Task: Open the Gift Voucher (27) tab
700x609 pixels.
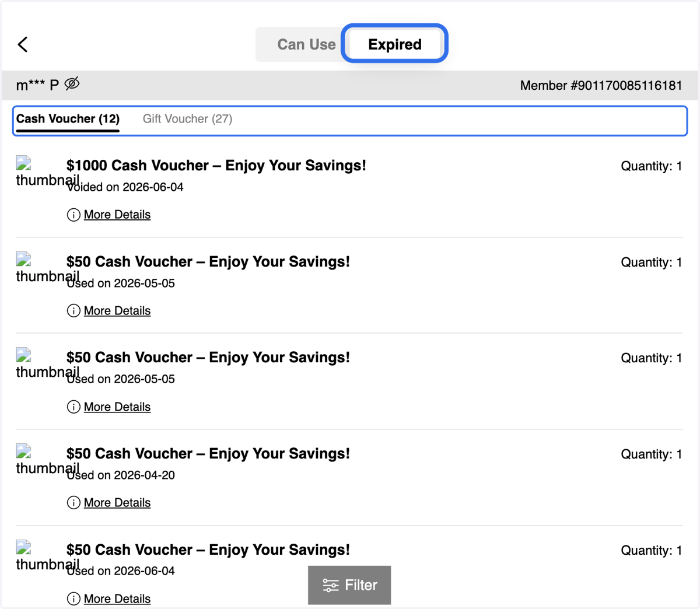Action: (x=188, y=119)
